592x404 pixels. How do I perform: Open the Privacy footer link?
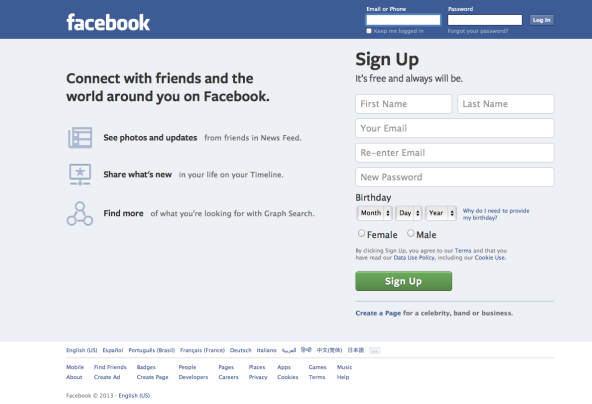[x=258, y=377]
